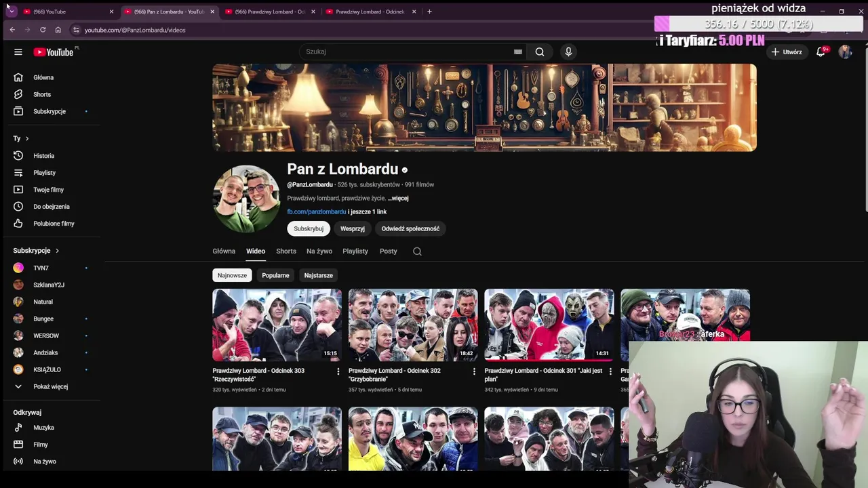Image resolution: width=868 pixels, height=488 pixels.
Task: Switch to channel Posty tab
Action: point(389,251)
